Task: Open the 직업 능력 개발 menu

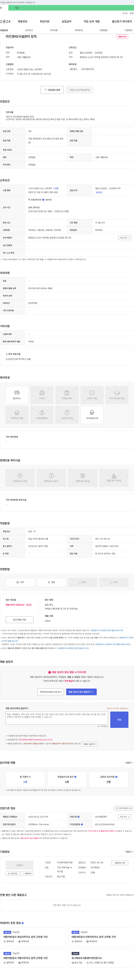Action: point(92,22)
